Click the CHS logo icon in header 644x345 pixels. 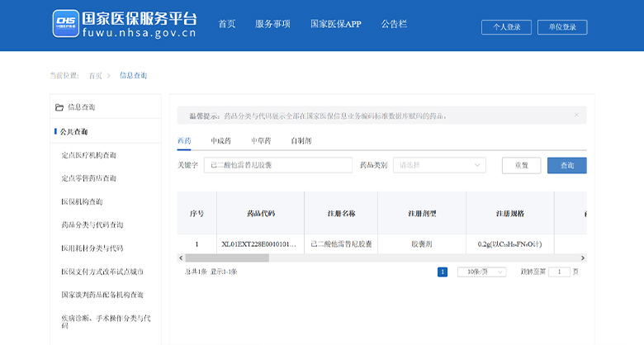(x=65, y=24)
